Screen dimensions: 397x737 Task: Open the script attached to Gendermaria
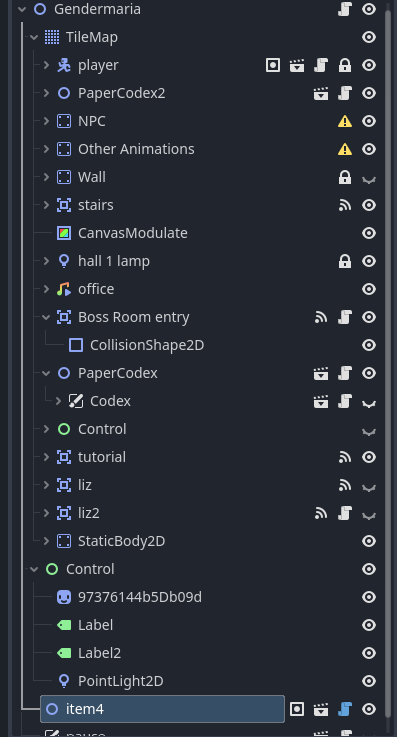point(345,9)
